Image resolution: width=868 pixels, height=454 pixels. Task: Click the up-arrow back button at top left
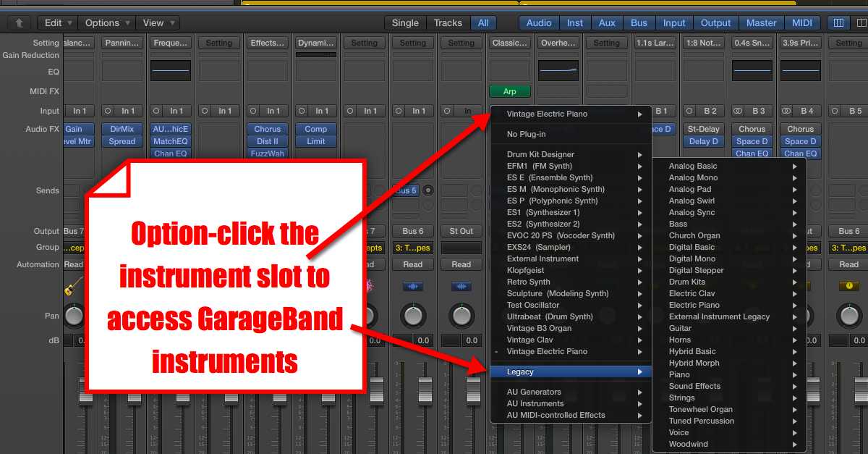click(x=19, y=22)
